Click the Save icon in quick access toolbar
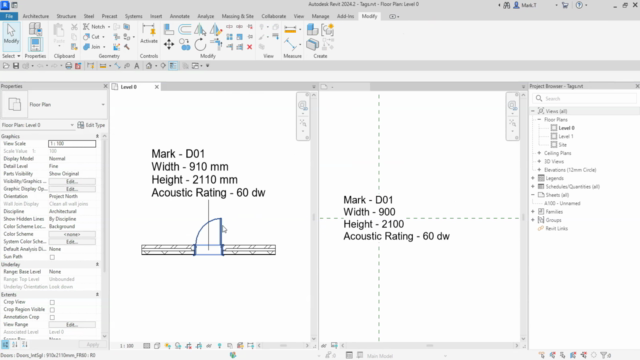This screenshot has width=640, height=360. tap(16, 66)
